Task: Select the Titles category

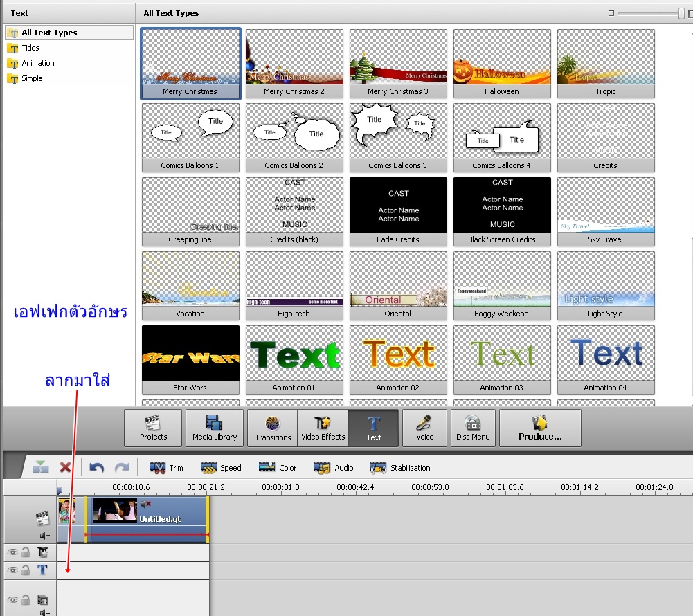Action: coord(30,48)
